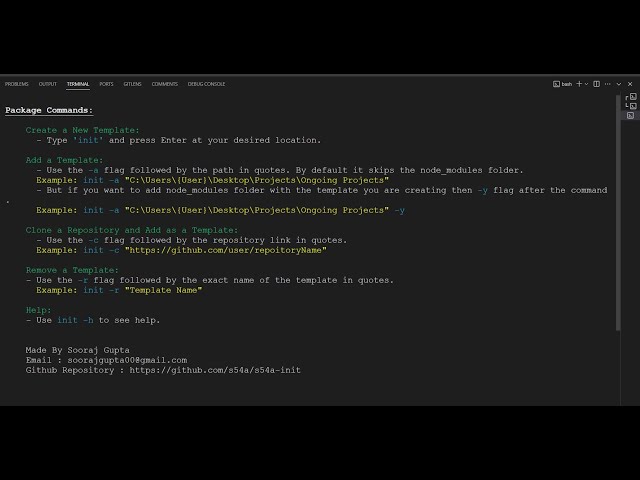640x480 pixels.
Task: Click the first Ongoing Projects example path
Action: tap(257, 180)
